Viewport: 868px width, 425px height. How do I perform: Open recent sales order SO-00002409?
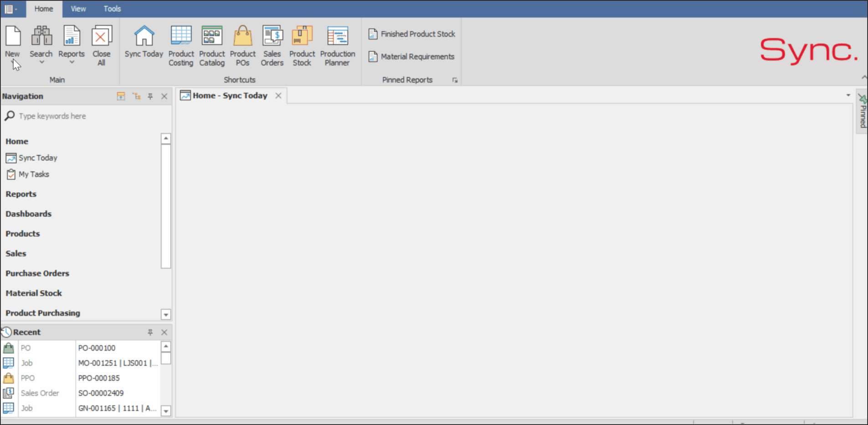(101, 393)
